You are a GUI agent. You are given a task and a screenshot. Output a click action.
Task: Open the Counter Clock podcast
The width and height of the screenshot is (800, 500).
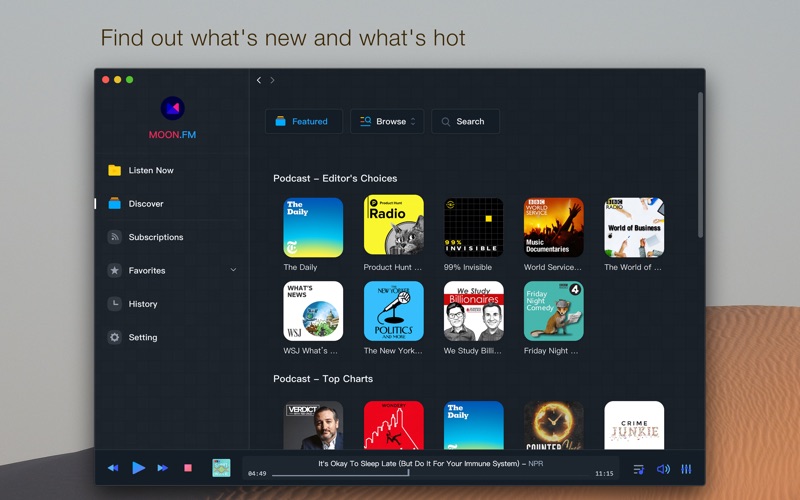[554, 426]
